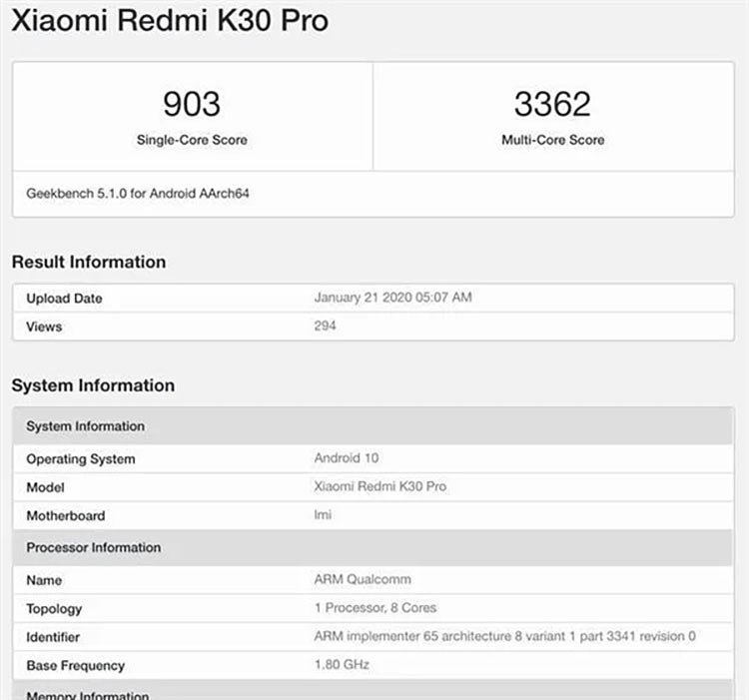Click the grey System Information table header
Image resolution: width=749 pixels, height=700 pixels.
[x=374, y=426]
